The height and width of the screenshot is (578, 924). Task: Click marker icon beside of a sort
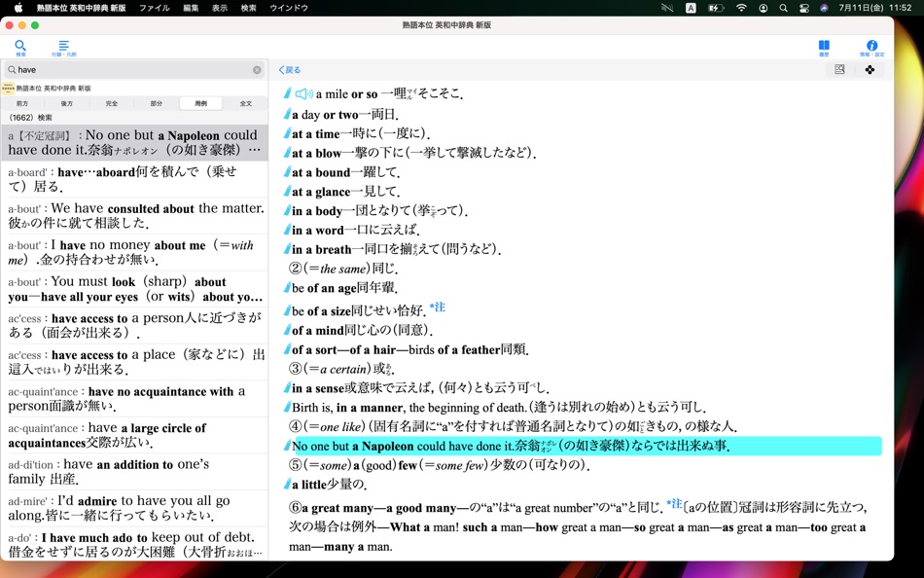[x=287, y=349]
